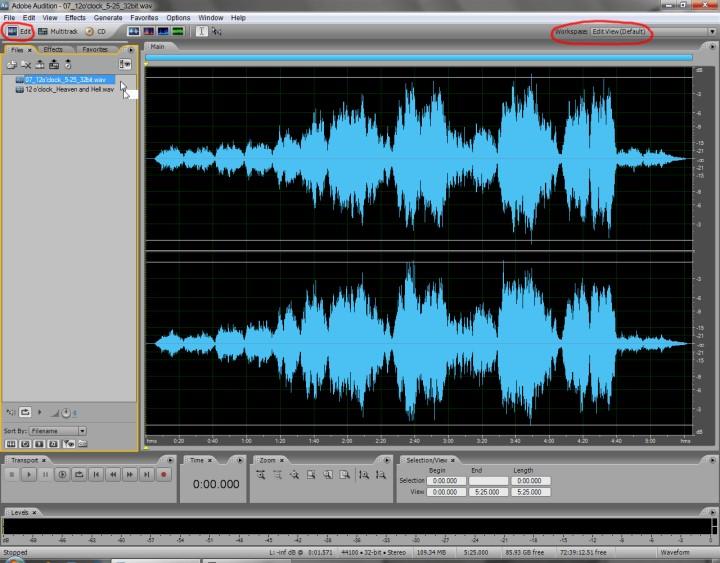Toggle Show Video Files filter
The height and width of the screenshot is (563, 720).
point(39,444)
